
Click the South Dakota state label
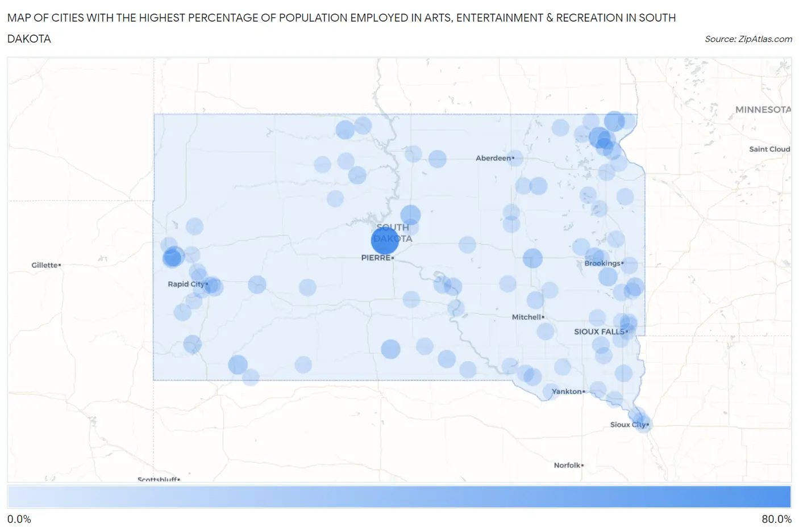click(x=393, y=233)
